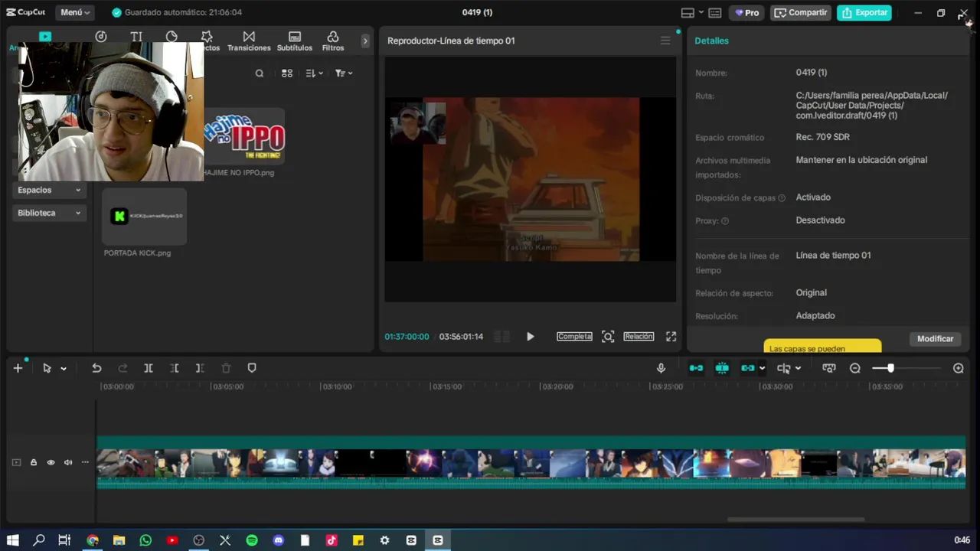Toggle preview axis split cursor icon
980x551 pixels.
[x=784, y=368]
